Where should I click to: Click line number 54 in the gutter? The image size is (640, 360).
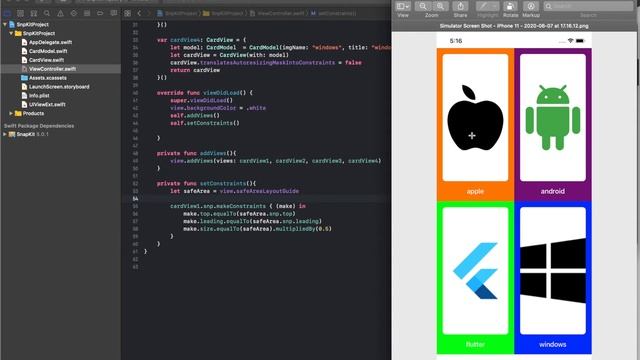[x=135, y=199]
